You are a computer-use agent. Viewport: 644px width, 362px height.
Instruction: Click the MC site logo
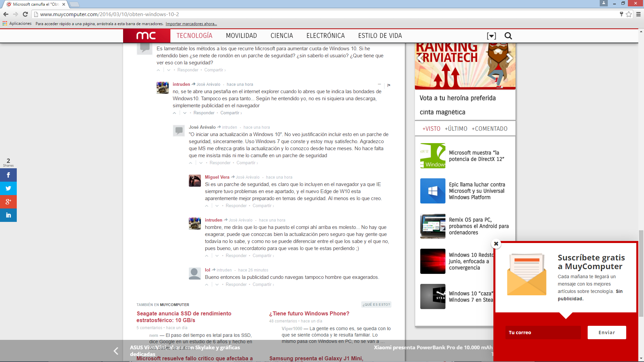click(x=147, y=36)
